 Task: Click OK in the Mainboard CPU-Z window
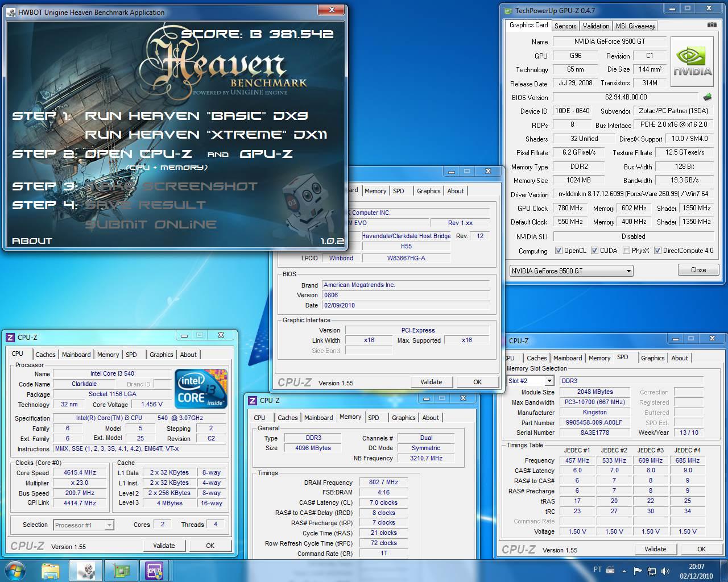click(x=477, y=382)
